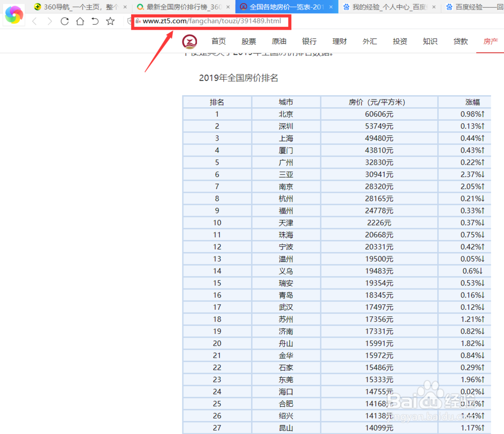Click the 天津 city cell
Viewport: 504px width, 434px height.
(x=286, y=223)
